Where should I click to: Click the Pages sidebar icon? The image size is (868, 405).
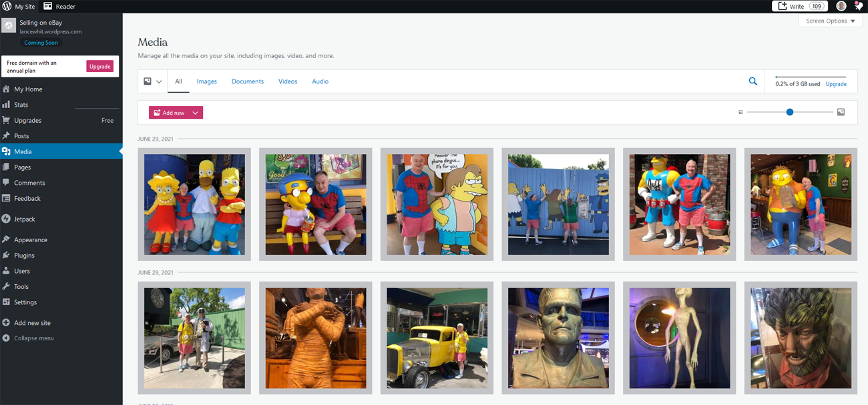pyautogui.click(x=6, y=167)
